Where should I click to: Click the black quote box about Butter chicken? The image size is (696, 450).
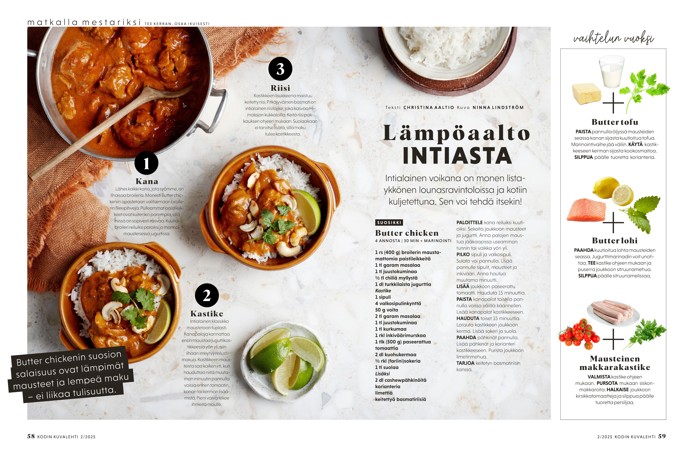click(x=71, y=373)
